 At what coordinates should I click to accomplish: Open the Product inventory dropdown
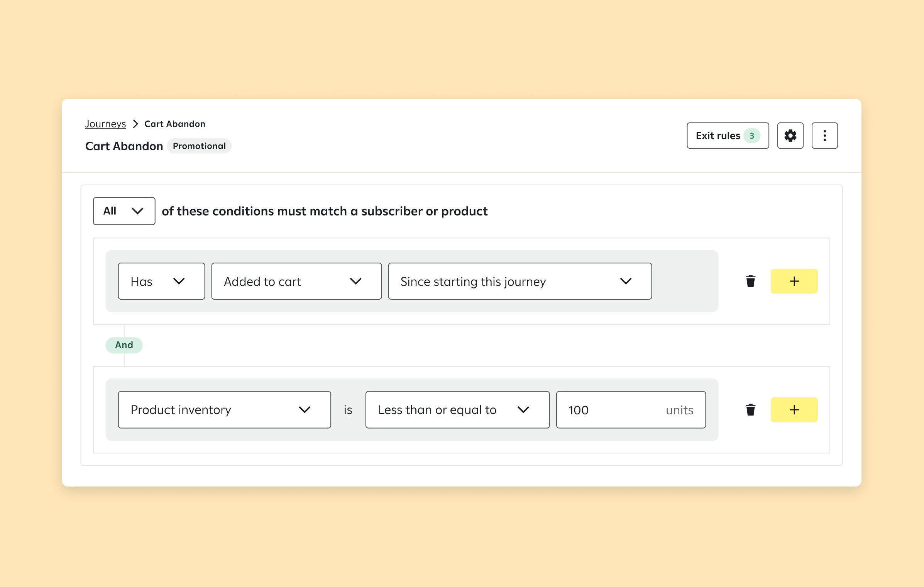coord(224,410)
